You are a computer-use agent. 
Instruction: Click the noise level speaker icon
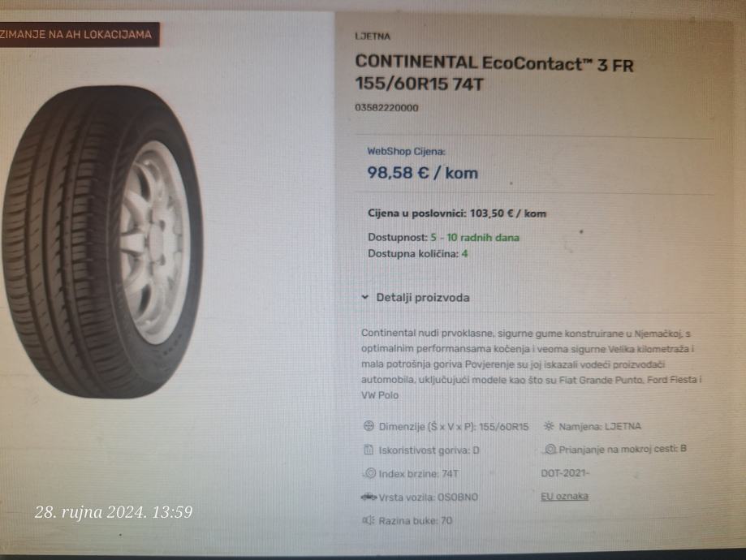click(369, 520)
